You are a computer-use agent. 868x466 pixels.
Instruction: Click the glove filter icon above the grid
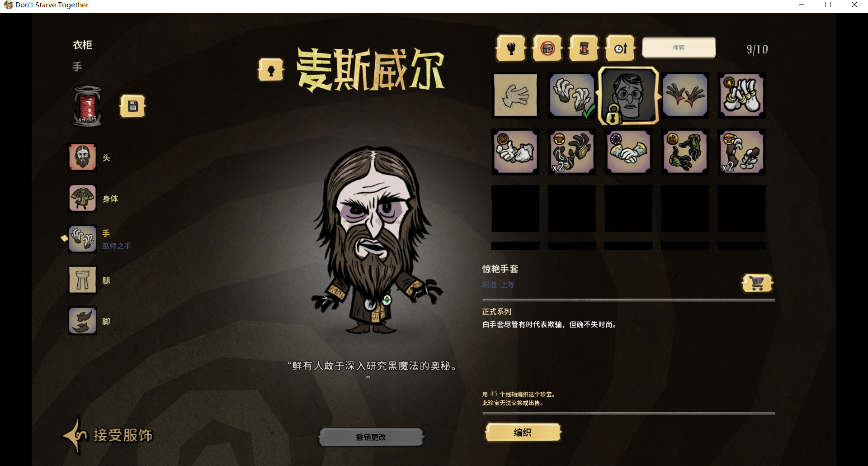[511, 48]
